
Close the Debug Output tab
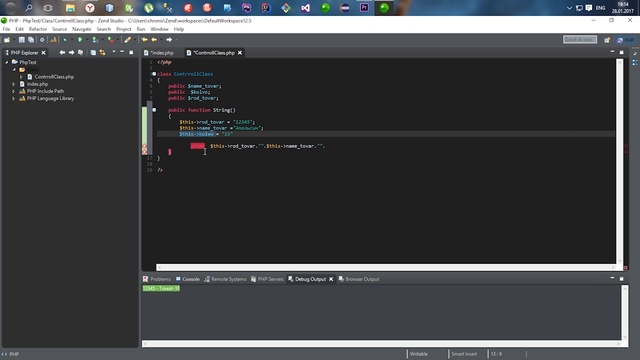(331, 279)
